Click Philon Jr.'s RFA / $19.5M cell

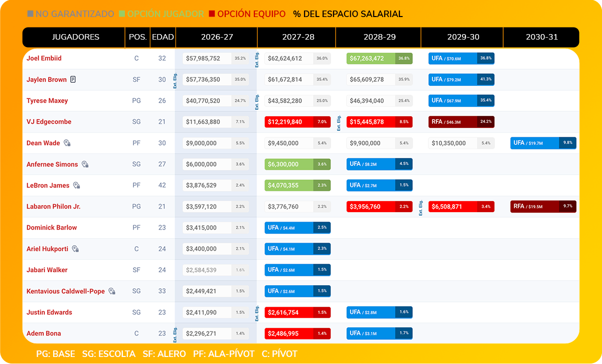543,207
